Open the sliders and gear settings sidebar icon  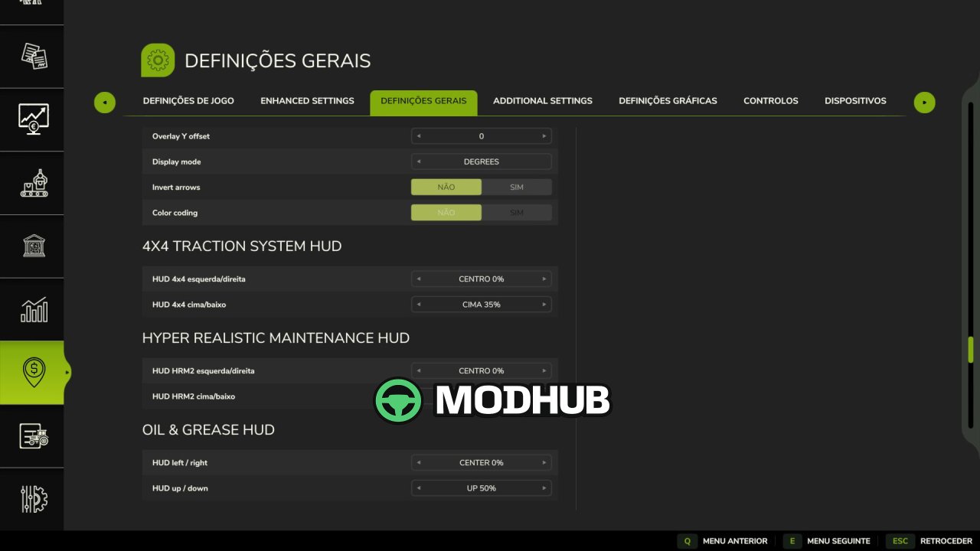(34, 499)
